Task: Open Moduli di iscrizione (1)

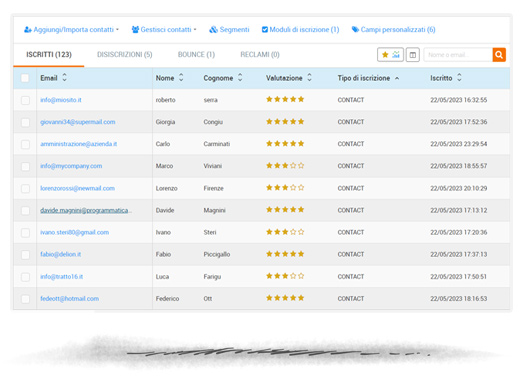Action: 301,30
